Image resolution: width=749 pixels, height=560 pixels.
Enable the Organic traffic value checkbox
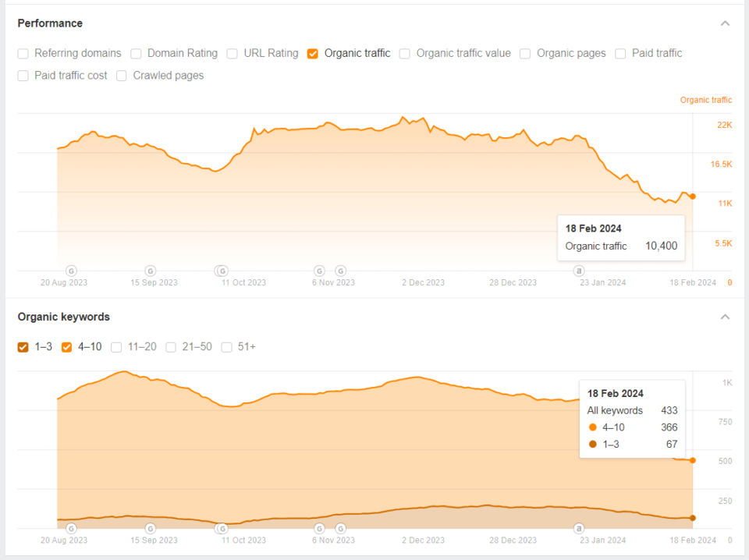405,54
